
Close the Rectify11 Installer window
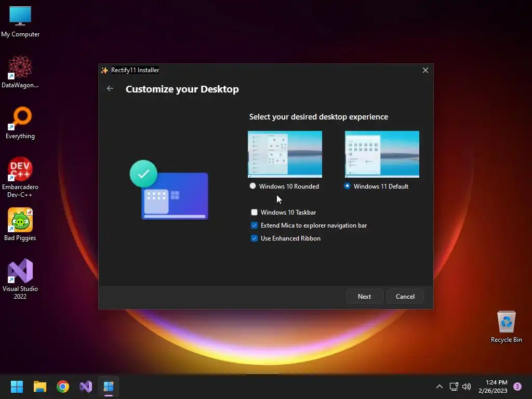[x=425, y=70]
